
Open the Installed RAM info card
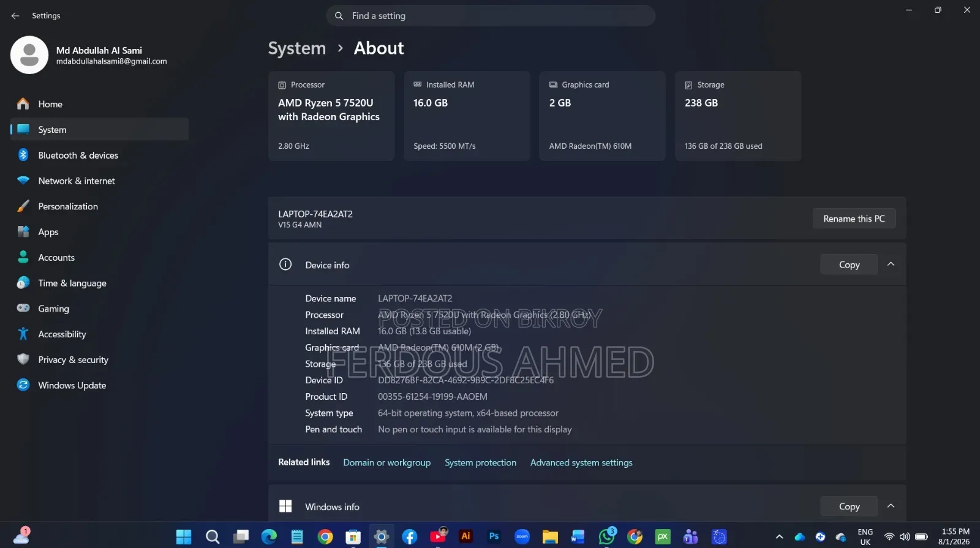(467, 116)
